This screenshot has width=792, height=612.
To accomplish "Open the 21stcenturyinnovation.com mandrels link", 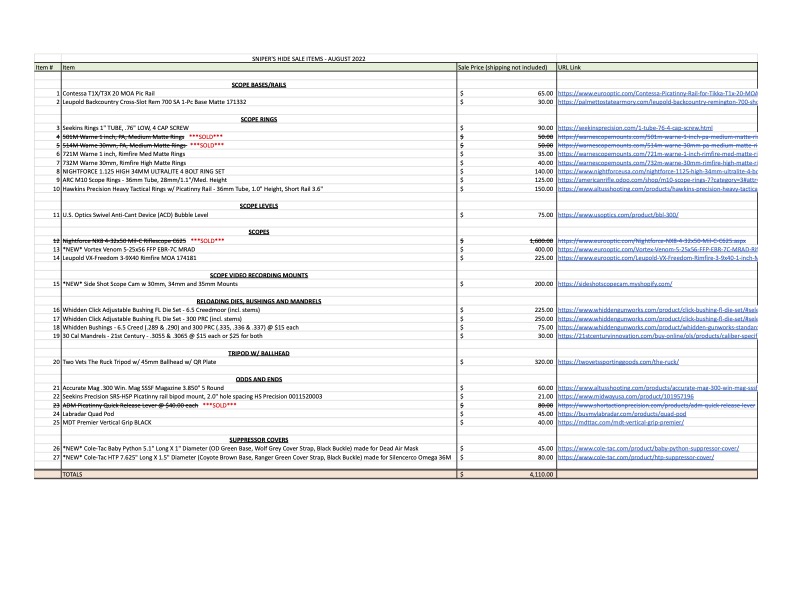I will [x=657, y=336].
